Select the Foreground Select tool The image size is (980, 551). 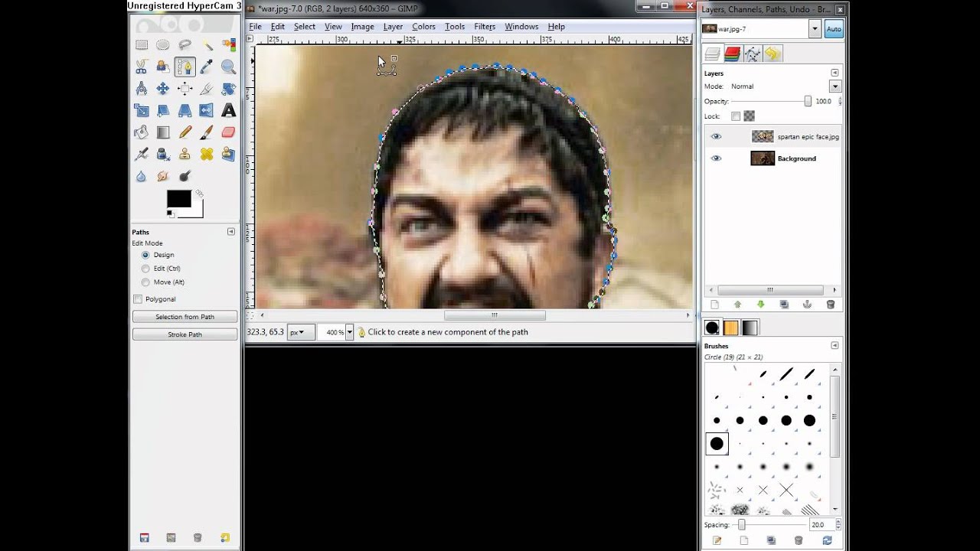tap(163, 67)
